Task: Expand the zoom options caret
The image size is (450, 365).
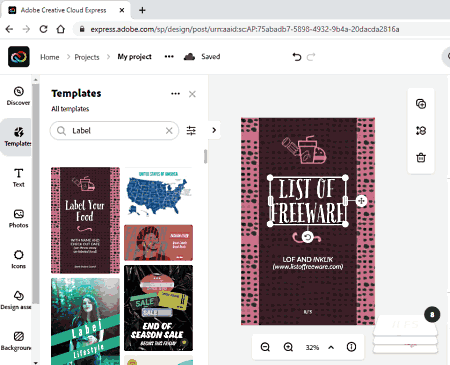Action: click(331, 347)
